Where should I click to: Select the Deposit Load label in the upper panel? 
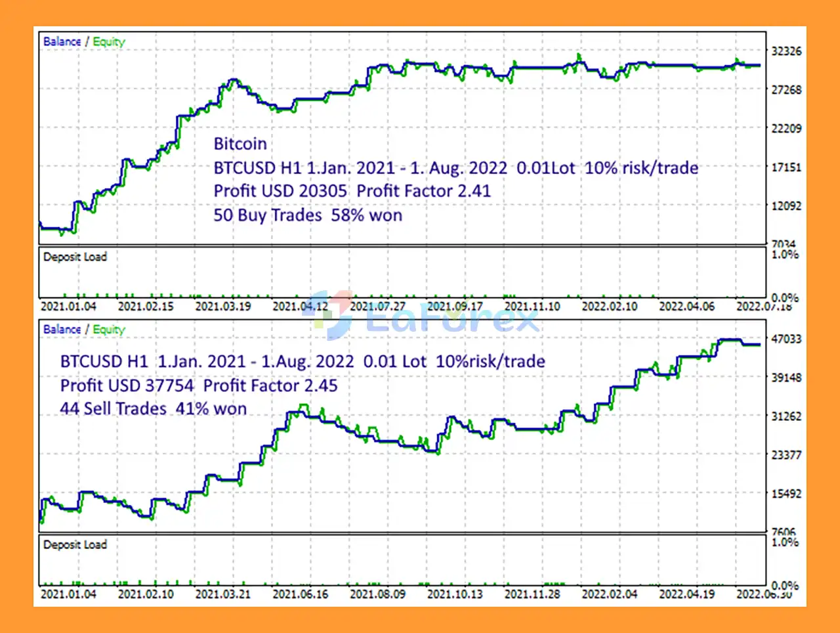75,257
